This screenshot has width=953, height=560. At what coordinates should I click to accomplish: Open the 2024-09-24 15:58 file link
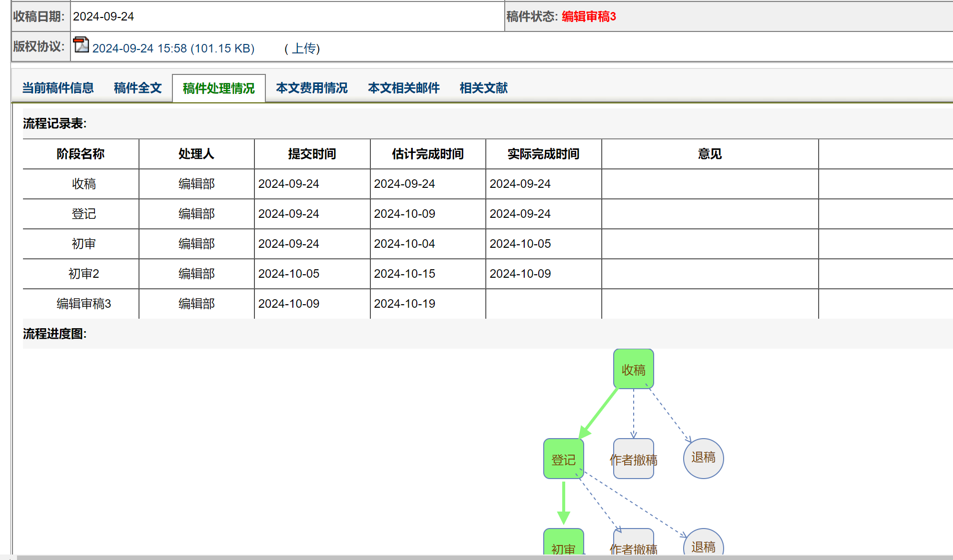click(x=173, y=48)
